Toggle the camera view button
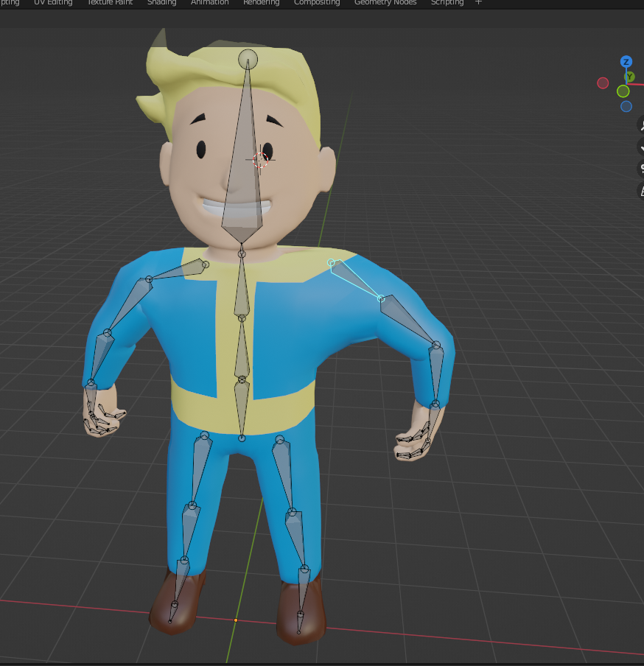The height and width of the screenshot is (666, 644). [x=640, y=169]
